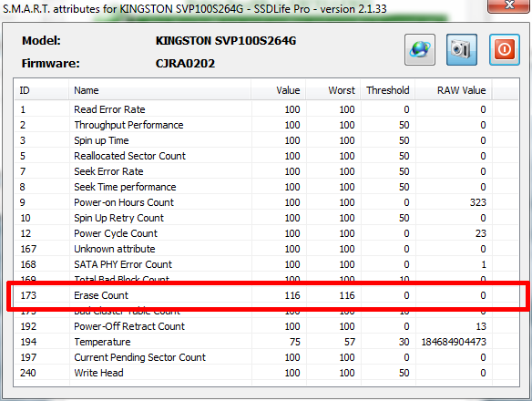
Task: Sort by the Name column header
Action: coord(160,90)
